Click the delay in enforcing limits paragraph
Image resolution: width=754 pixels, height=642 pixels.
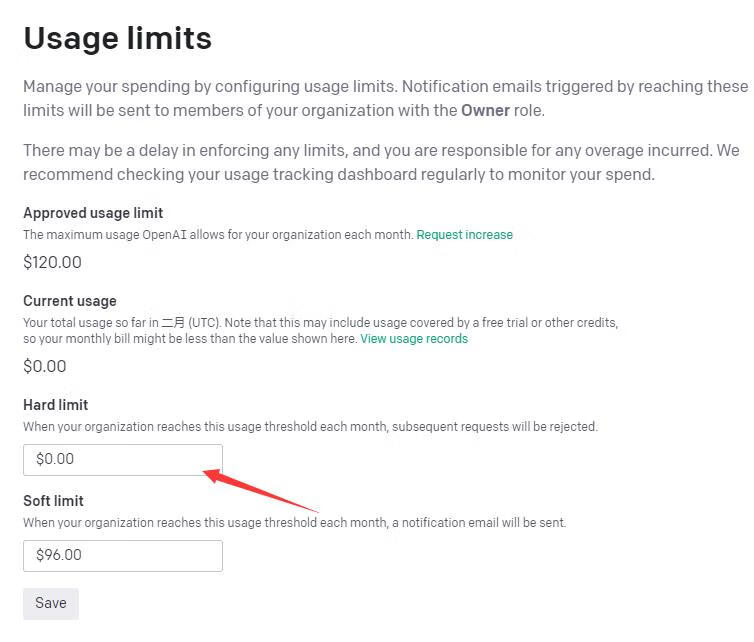381,163
